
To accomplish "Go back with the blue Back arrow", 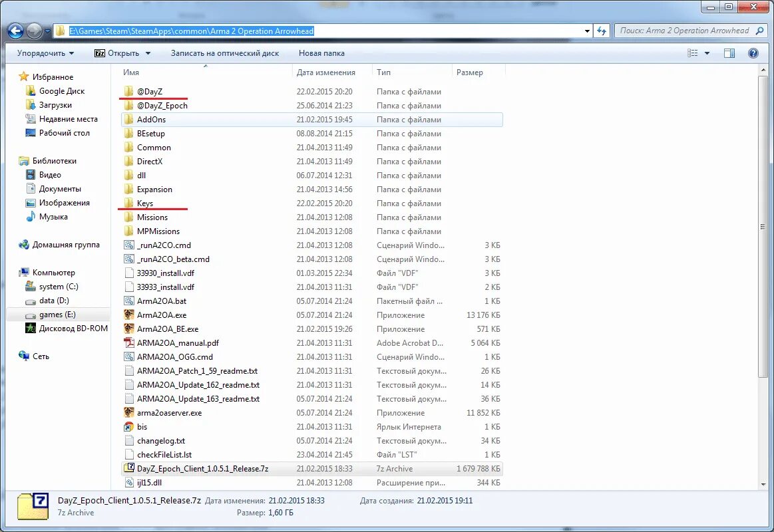I will click(x=15, y=31).
